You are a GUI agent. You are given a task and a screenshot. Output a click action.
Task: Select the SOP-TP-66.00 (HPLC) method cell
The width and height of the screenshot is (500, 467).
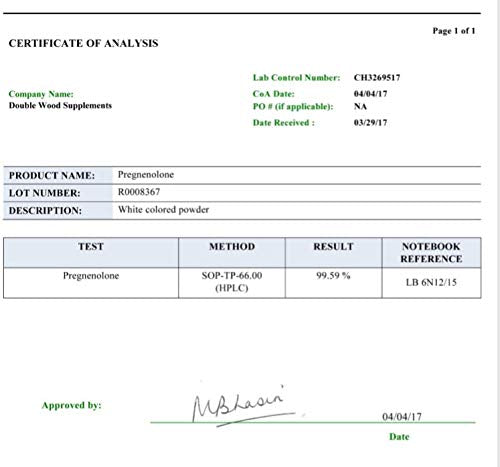pos(232,283)
